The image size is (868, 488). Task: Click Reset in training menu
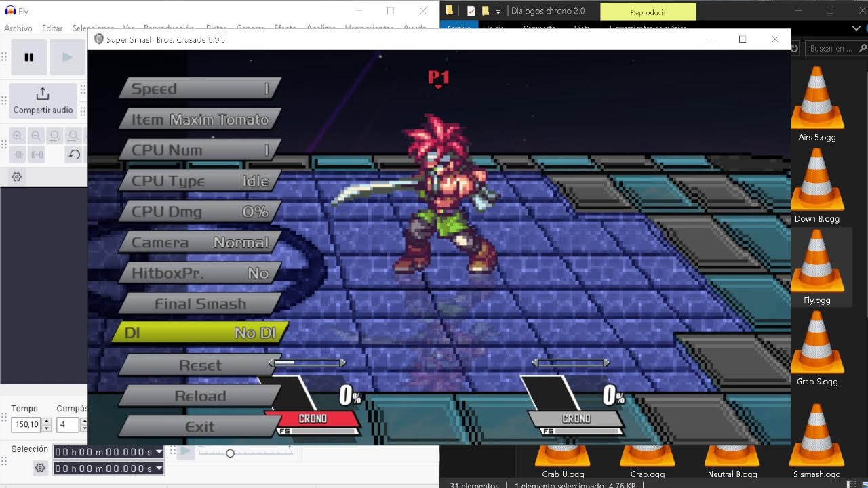click(200, 365)
